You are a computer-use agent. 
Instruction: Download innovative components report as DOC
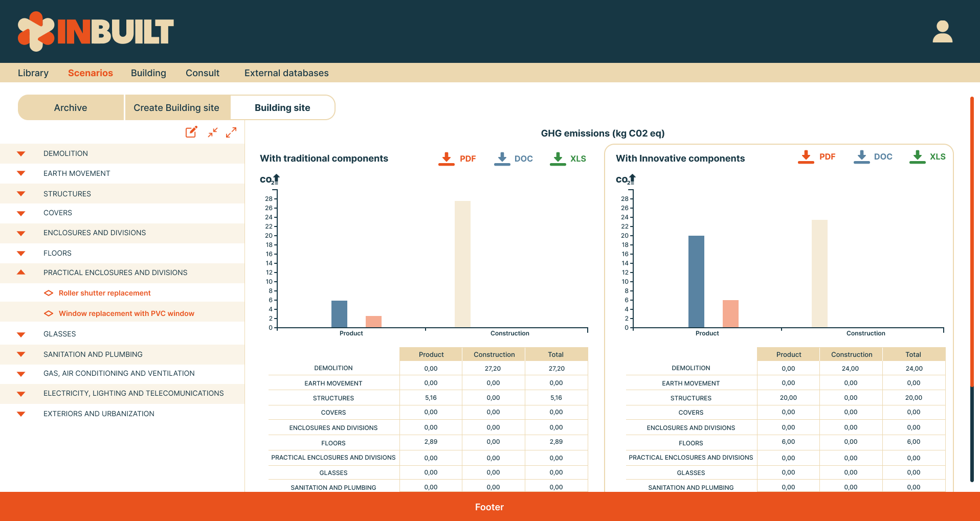click(x=873, y=156)
